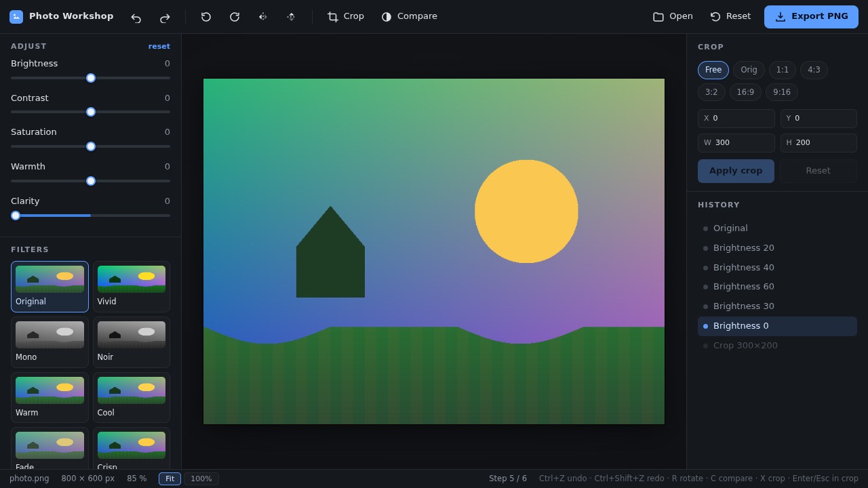Select Orig crop ratio
Viewport: 868px width, 488px height.
[x=749, y=70]
